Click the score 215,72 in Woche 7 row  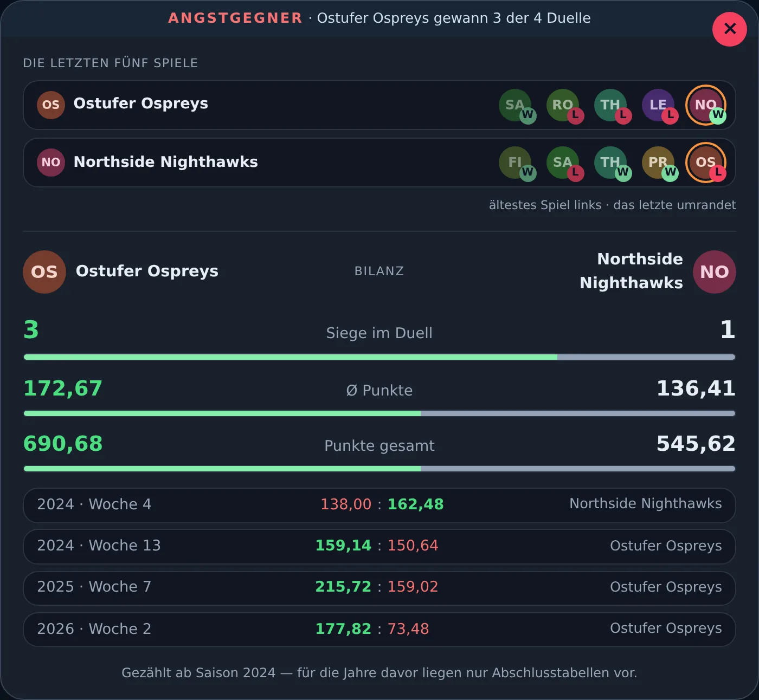[x=344, y=587]
